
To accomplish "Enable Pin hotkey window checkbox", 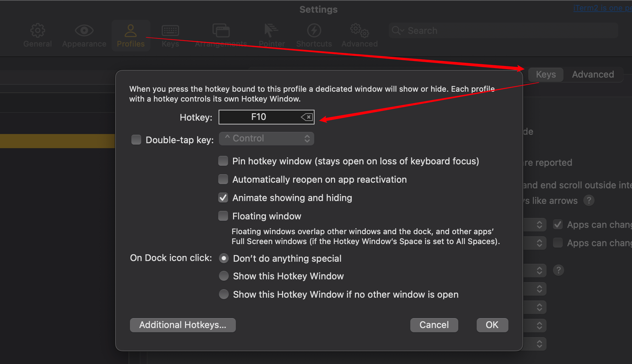I will [223, 161].
